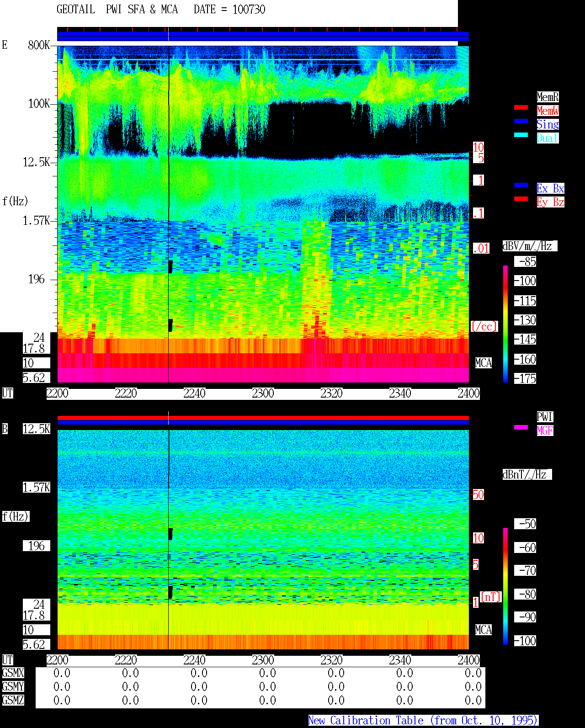Click the red 50 nT scale mark
The height and width of the screenshot is (728, 585).
click(478, 494)
